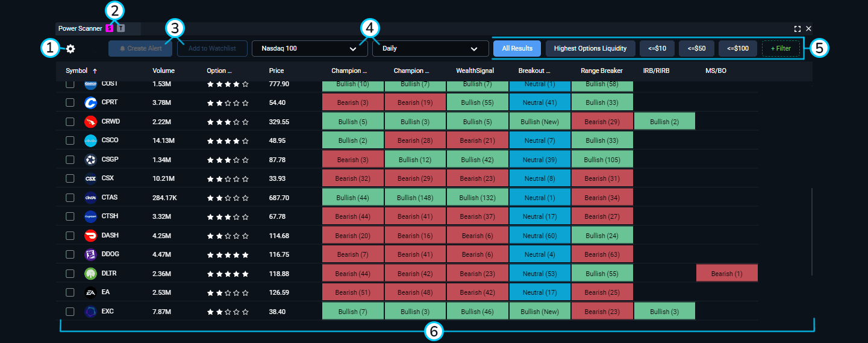Screen dimensions: 868x343
Task: Click the 687.70 price of CTAS
Action: click(279, 198)
